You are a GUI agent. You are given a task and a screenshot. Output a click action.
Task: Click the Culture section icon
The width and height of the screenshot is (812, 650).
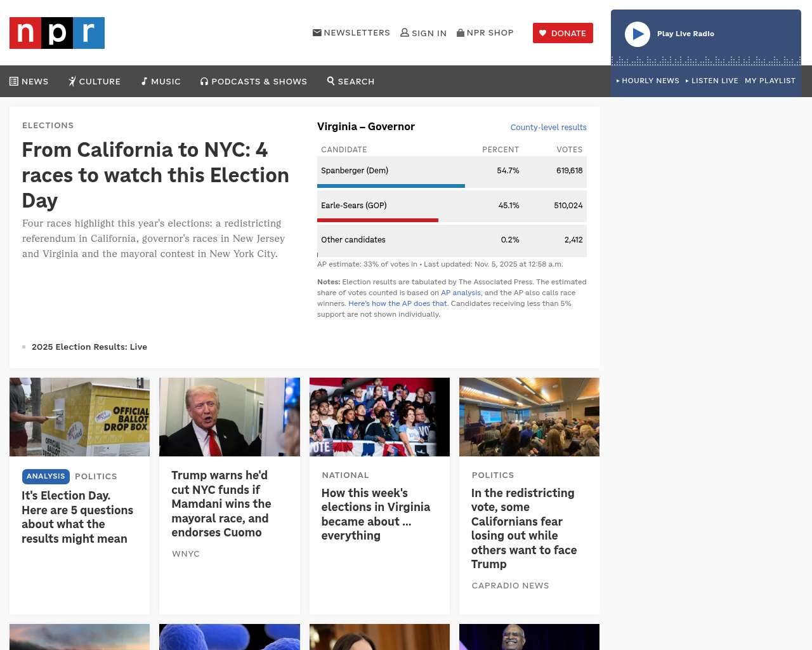pyautogui.click(x=72, y=81)
